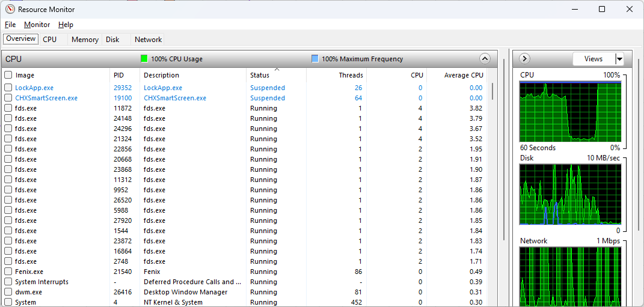Check the LockApp.exe process checkbox

click(8, 88)
